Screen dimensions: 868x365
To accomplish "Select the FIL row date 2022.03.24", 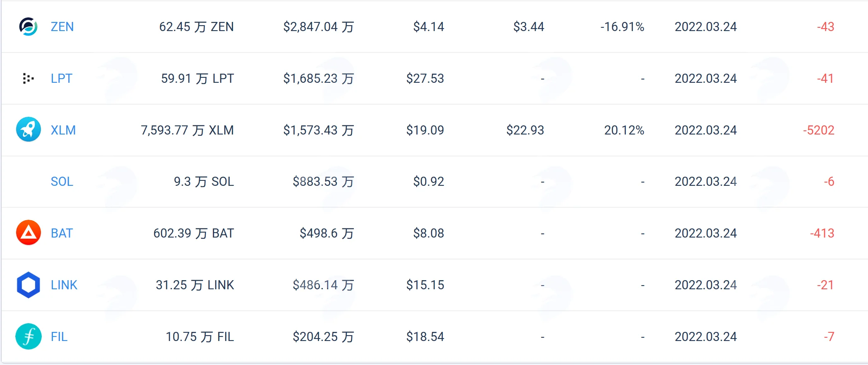I will click(x=706, y=336).
